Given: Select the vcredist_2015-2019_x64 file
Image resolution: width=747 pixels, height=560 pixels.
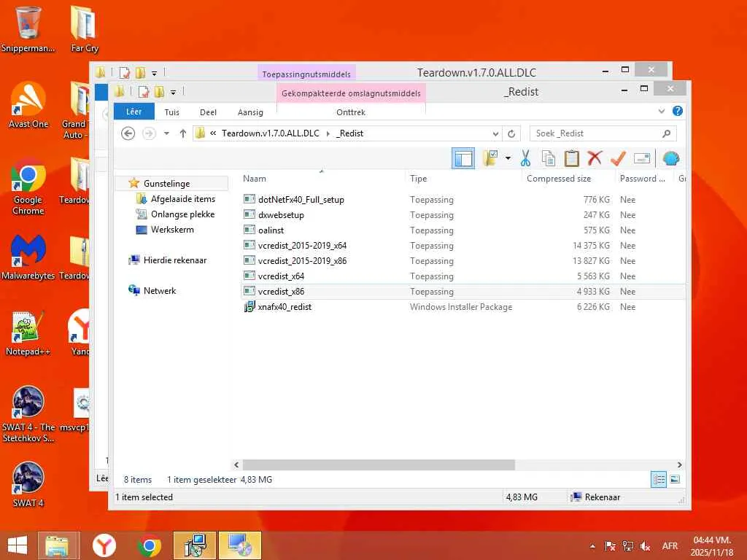Looking at the screenshot, I should pyautogui.click(x=302, y=245).
